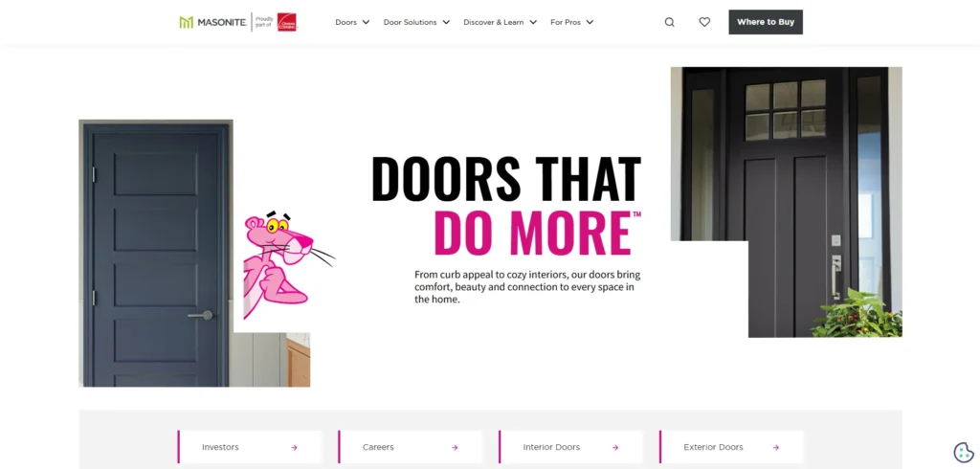Go to the Careers link

pyautogui.click(x=410, y=447)
